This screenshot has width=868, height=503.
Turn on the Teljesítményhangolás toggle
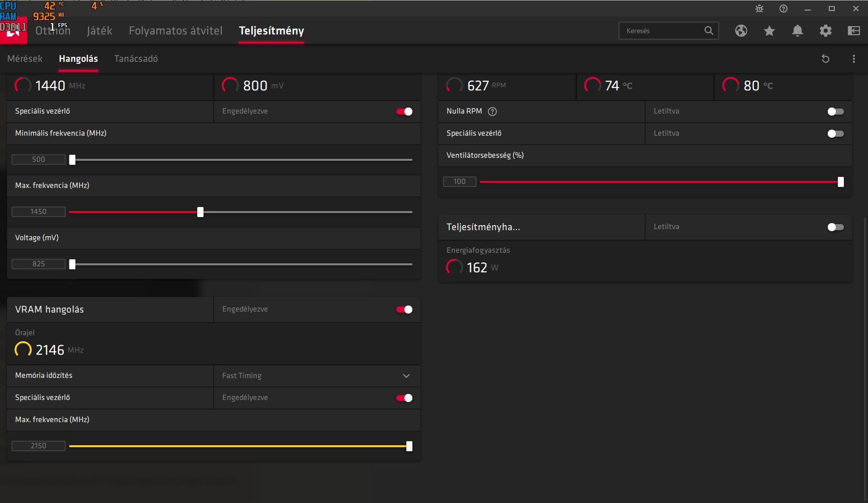pyautogui.click(x=835, y=227)
